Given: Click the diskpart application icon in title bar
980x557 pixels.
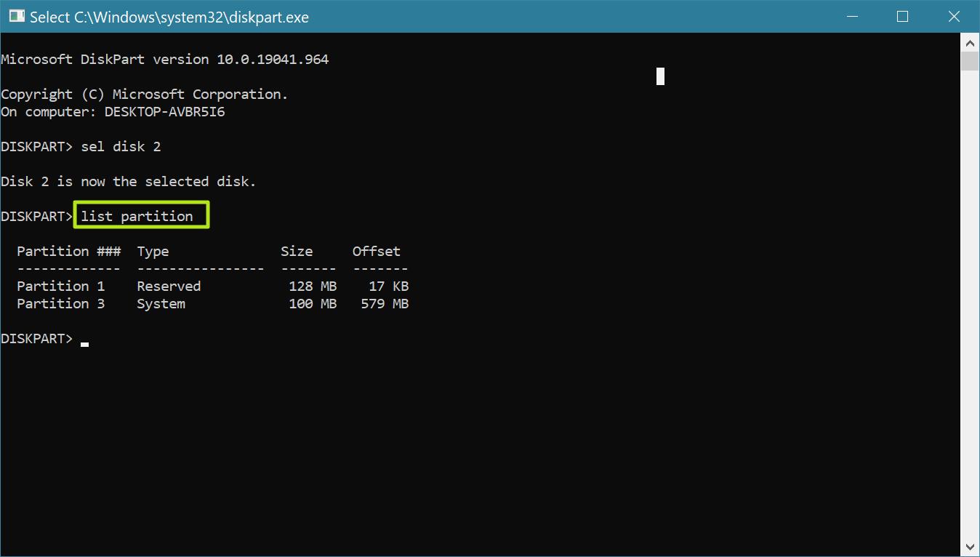Looking at the screenshot, I should coord(16,16).
